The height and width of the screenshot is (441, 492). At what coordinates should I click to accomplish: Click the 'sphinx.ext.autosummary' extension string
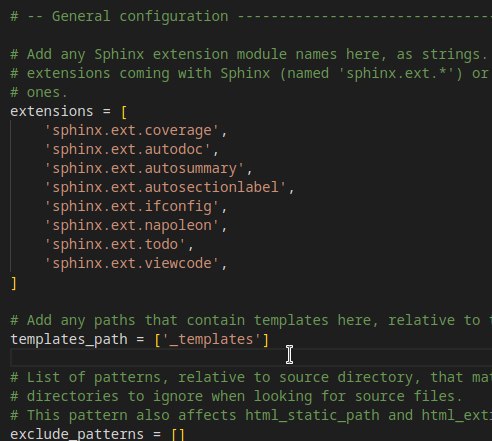point(144,169)
